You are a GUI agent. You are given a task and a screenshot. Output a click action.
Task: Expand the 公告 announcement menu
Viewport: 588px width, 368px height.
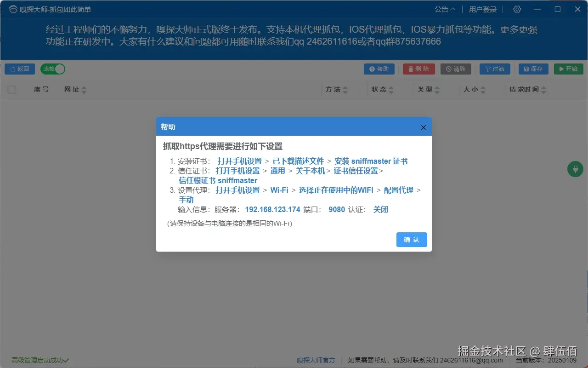click(445, 9)
